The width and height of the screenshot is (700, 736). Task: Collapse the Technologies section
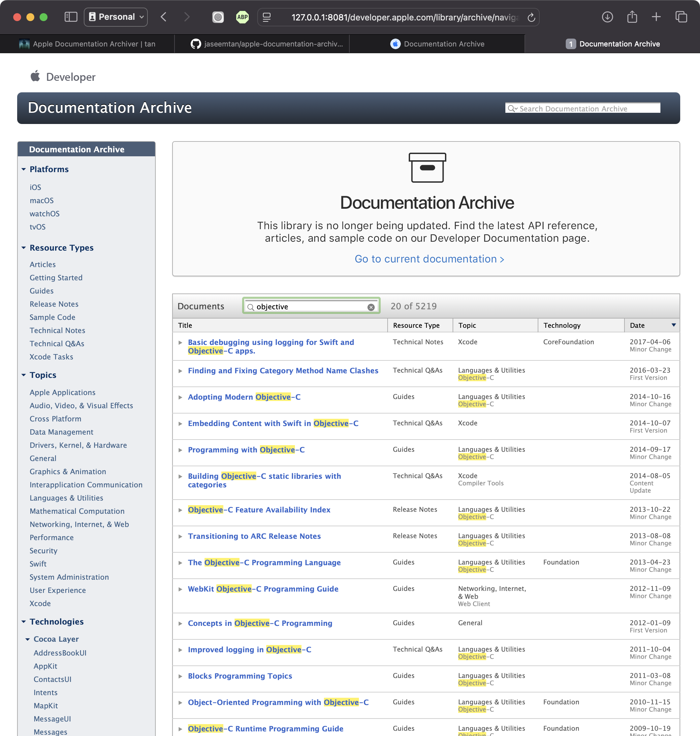pos(23,622)
